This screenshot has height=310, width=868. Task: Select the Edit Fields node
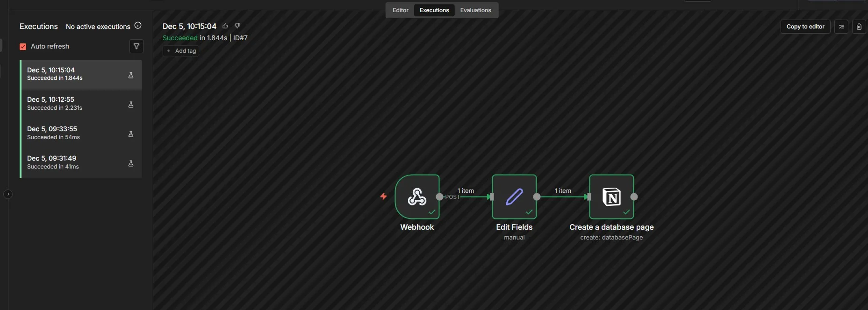tap(514, 197)
